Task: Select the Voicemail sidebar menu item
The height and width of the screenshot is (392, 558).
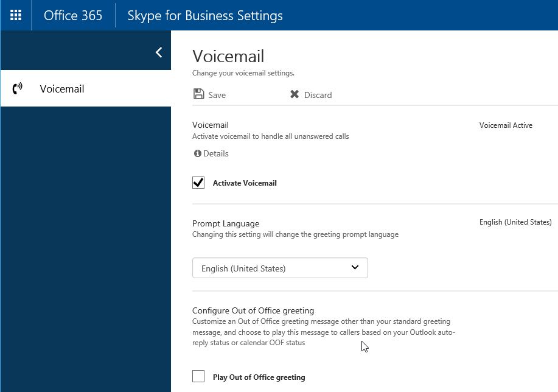Action: point(62,89)
